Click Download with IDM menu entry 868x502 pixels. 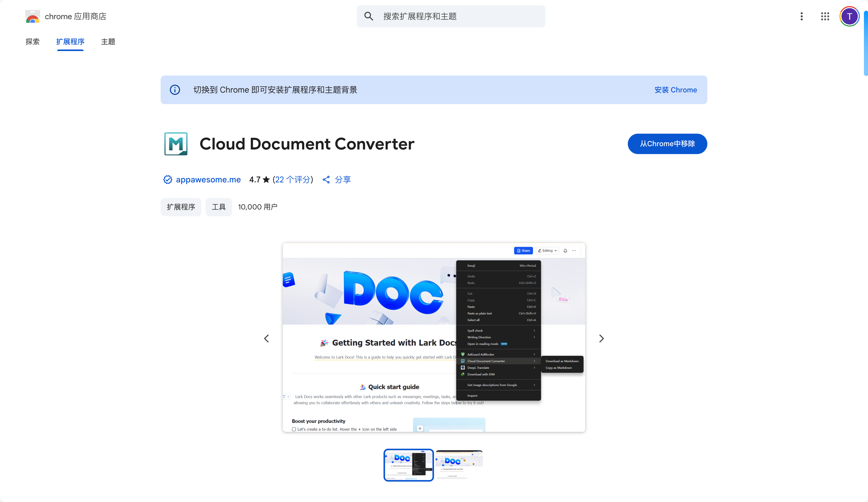[499, 374]
